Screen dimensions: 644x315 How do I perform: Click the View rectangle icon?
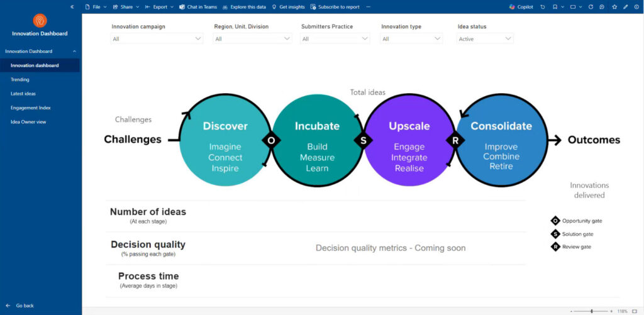[574, 7]
